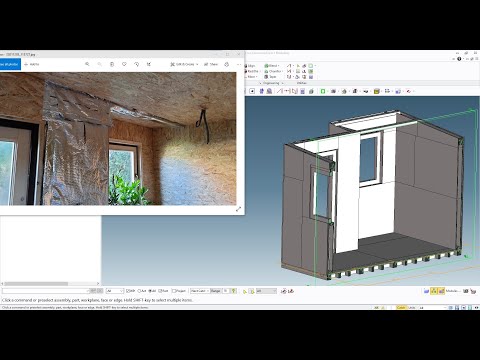This screenshot has height=360, width=480.
Task: Click the gray 3D cube icon in the CAD toolbar
Action: click(x=311, y=91)
